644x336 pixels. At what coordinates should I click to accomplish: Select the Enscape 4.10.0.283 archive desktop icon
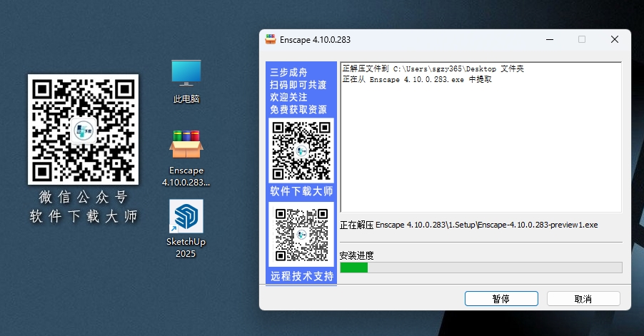click(186, 158)
